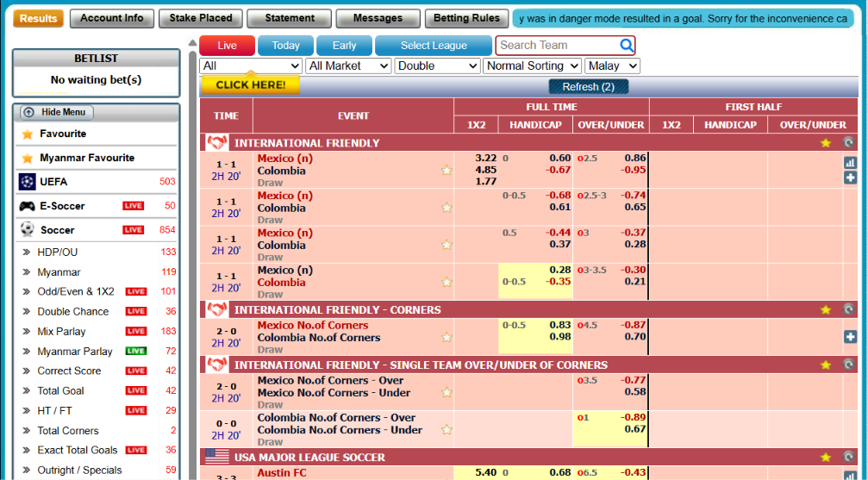Expand plus icon for Mexico corners row
Viewport: 868px width, 480px height.
(850, 337)
